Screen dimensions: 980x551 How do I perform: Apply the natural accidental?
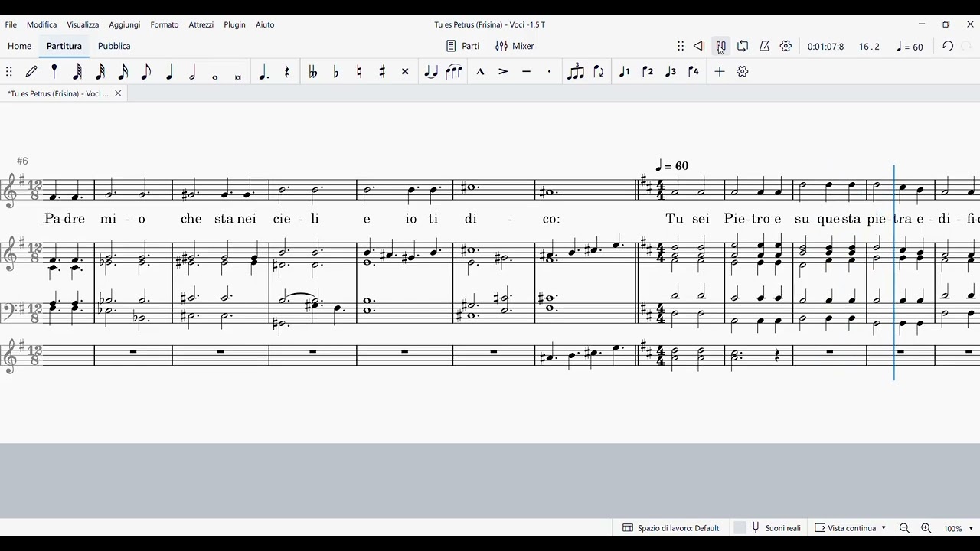point(359,71)
